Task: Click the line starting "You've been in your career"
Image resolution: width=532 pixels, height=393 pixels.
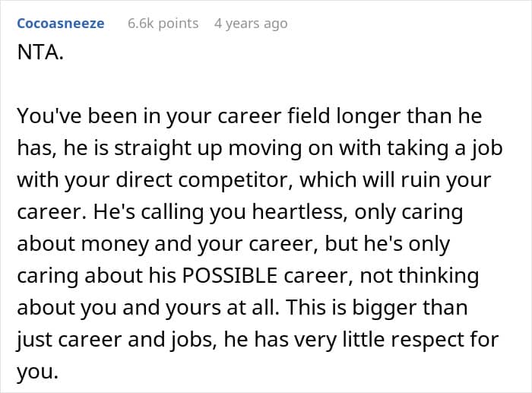Action: 249,116
